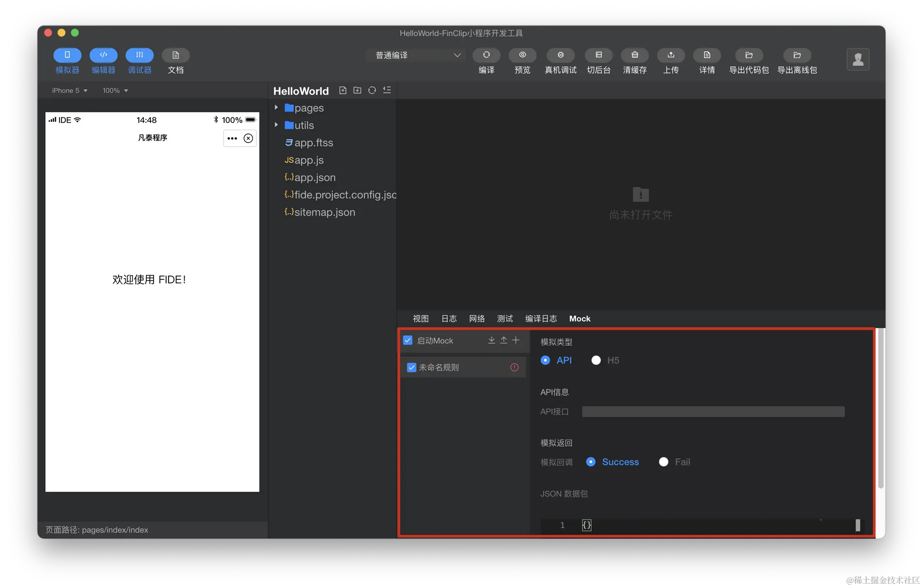The image size is (923, 588).
Task: Choose the Fail callback radio button
Action: (x=664, y=462)
